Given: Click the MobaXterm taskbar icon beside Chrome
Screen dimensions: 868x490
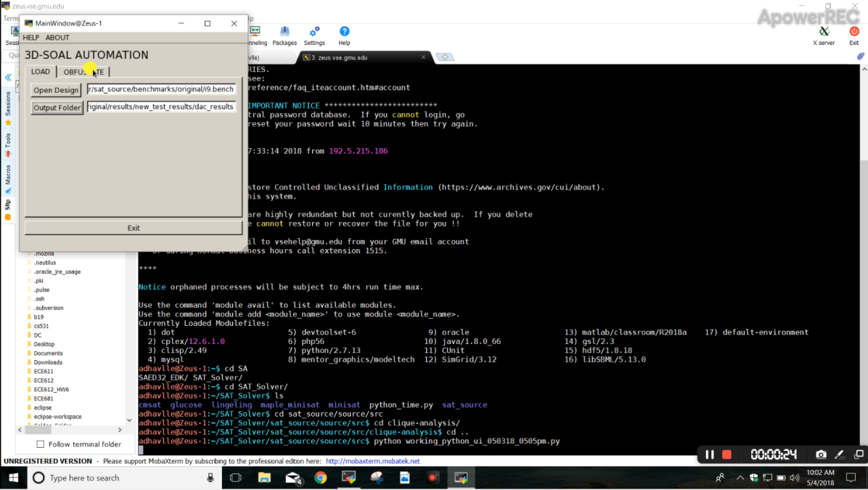Looking at the screenshot, I should click(x=349, y=477).
